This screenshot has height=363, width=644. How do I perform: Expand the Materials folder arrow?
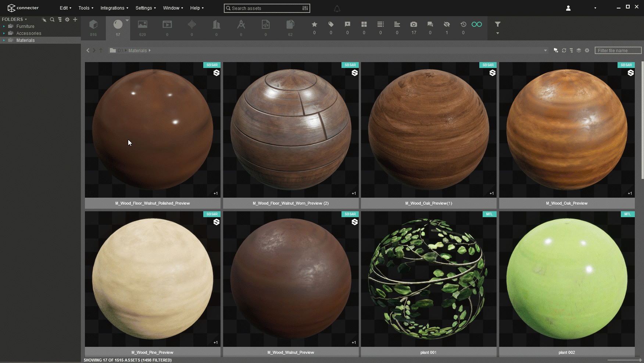pos(4,40)
